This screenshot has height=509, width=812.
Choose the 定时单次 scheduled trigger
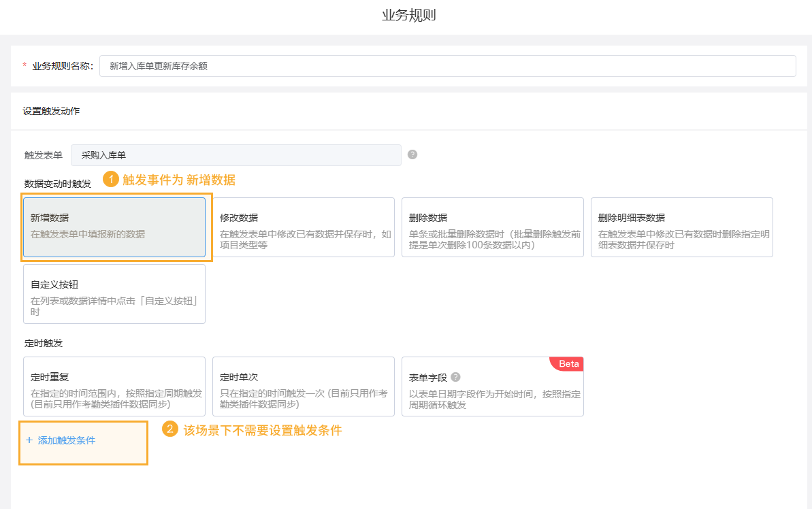(x=303, y=387)
